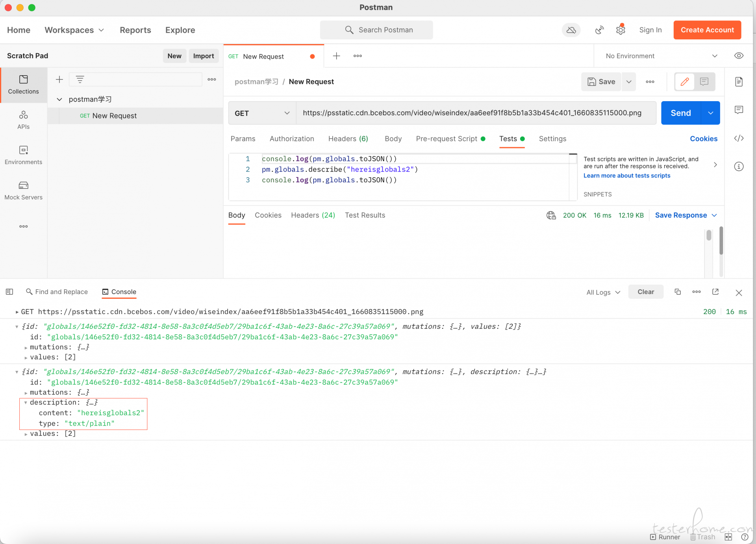Open request more actions ellipsis
756x544 pixels.
tap(650, 82)
